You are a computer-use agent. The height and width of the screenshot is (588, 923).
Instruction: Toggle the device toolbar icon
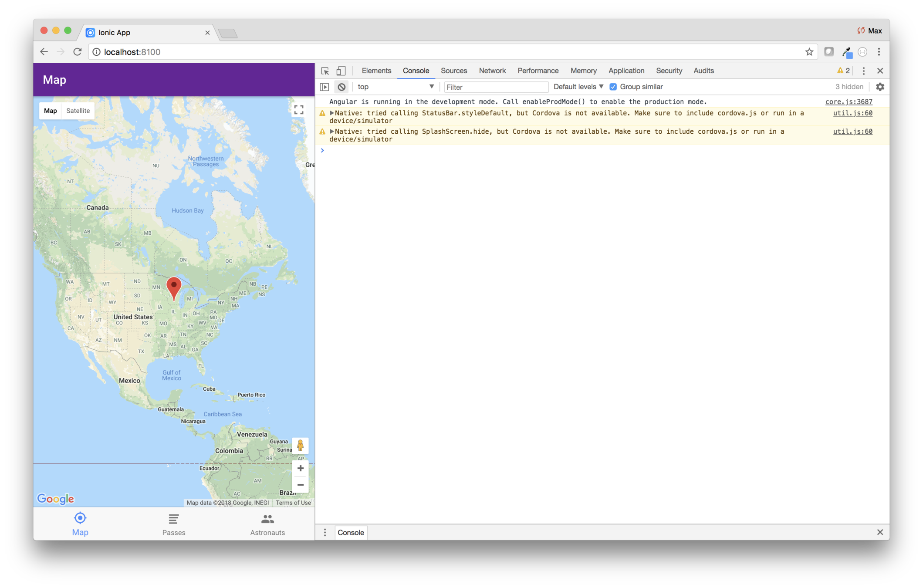click(341, 71)
